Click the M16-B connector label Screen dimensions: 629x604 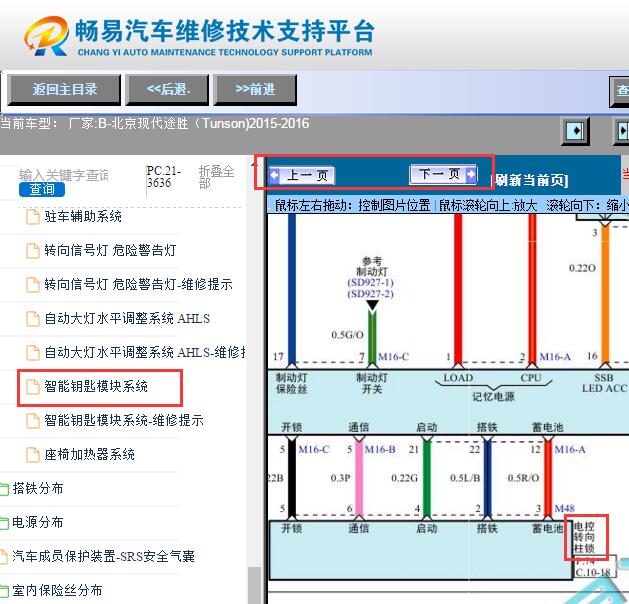click(380, 450)
